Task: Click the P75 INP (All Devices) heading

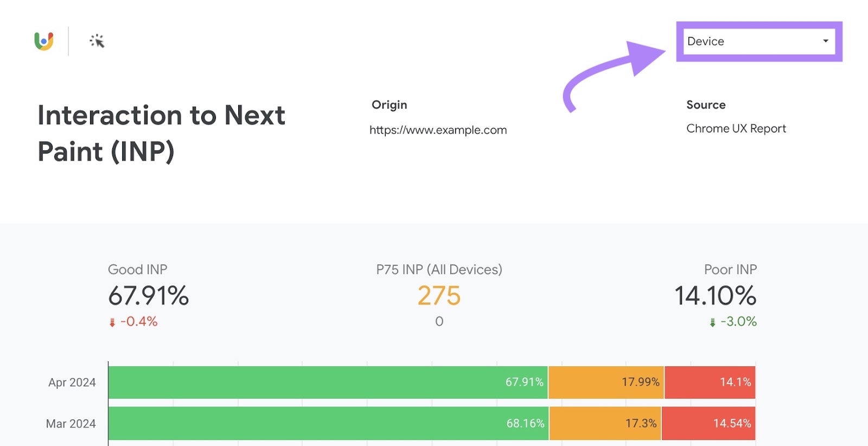Action: [x=438, y=269]
